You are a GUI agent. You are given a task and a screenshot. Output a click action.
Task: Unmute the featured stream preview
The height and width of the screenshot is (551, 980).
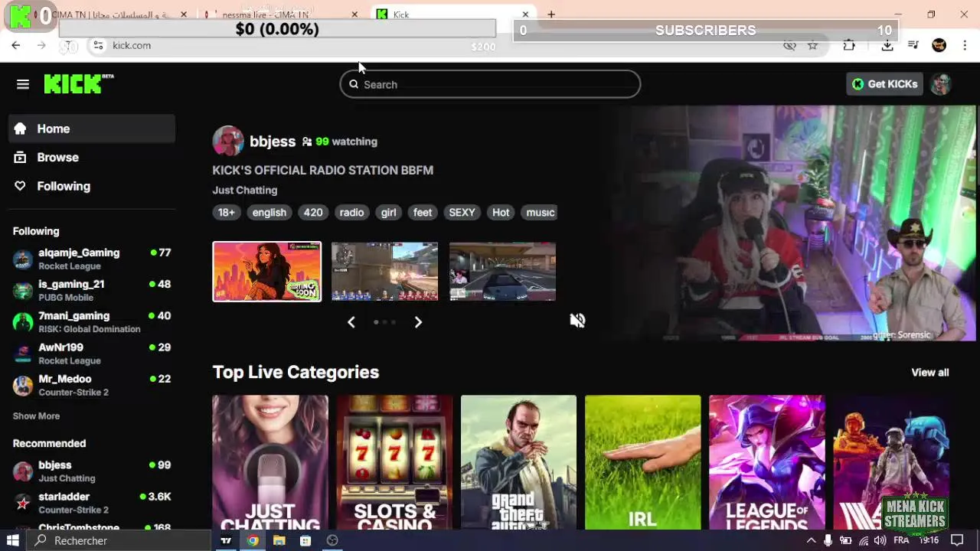coord(577,321)
